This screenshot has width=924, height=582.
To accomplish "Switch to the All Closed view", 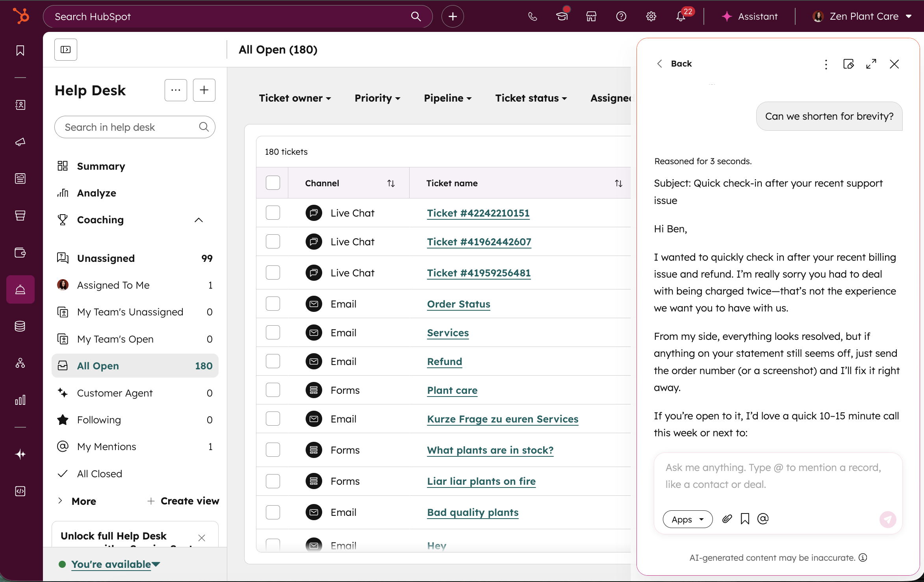I will (x=99, y=474).
